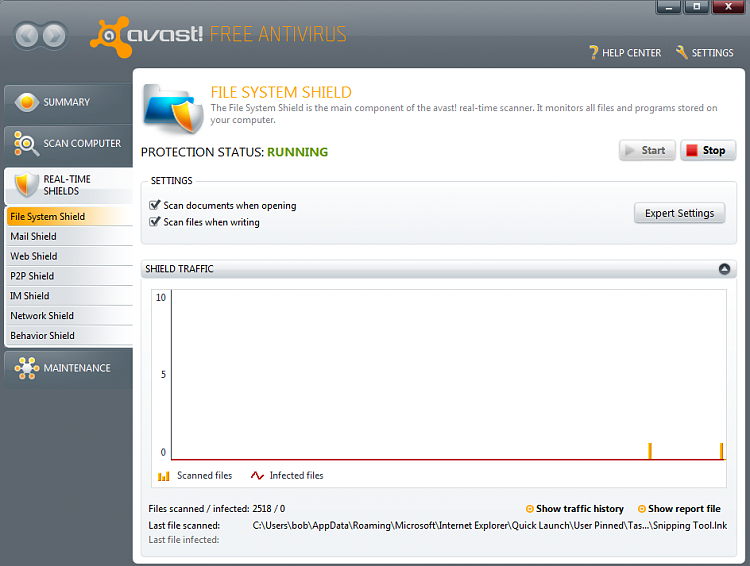The height and width of the screenshot is (566, 750).
Task: Select Mail Shield in sidebar
Action: click(x=70, y=236)
